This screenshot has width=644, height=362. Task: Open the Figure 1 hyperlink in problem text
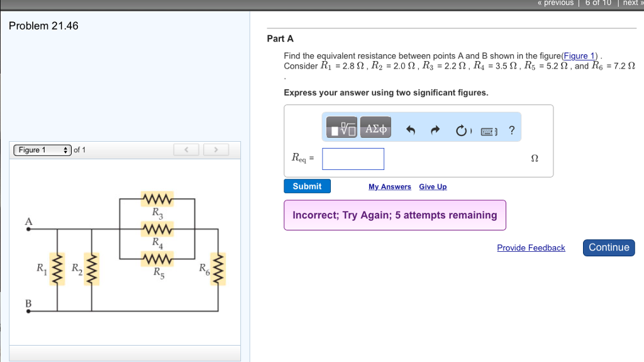(x=579, y=56)
